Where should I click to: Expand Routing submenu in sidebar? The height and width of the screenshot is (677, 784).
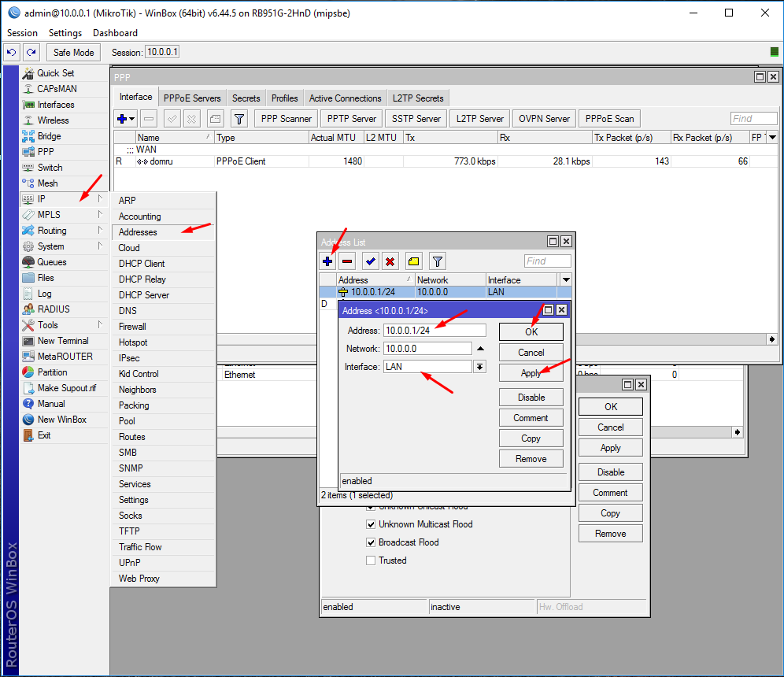tap(100, 230)
